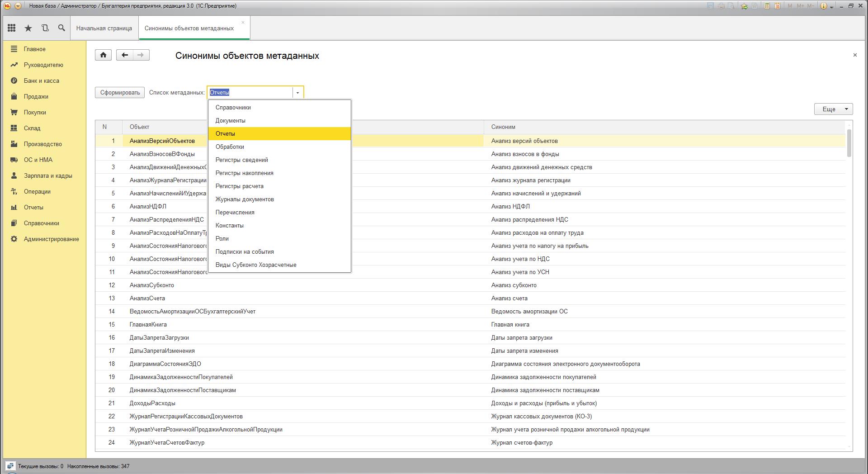The image size is (868, 474).
Task: Open the calendar icon in title bar
Action: point(778,6)
